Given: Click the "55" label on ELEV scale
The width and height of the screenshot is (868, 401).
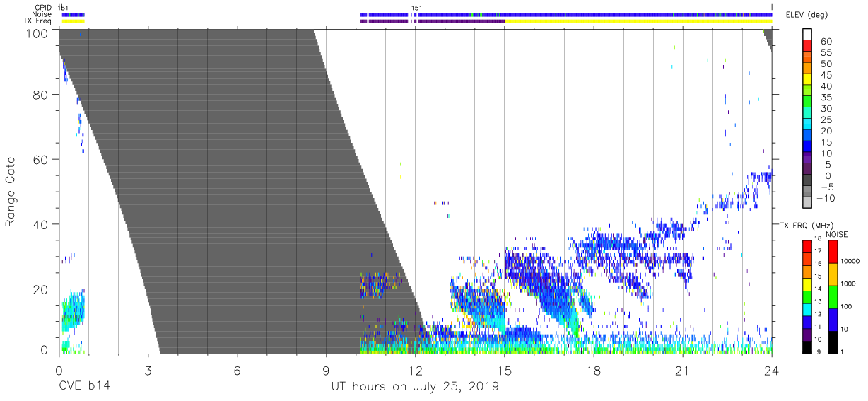Looking at the screenshot, I should pos(826,52).
